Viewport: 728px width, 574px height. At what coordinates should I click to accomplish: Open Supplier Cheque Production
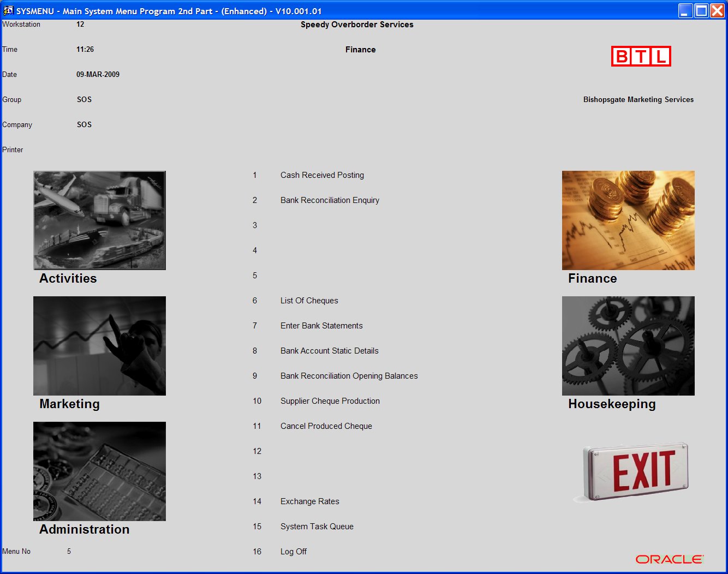[330, 401]
